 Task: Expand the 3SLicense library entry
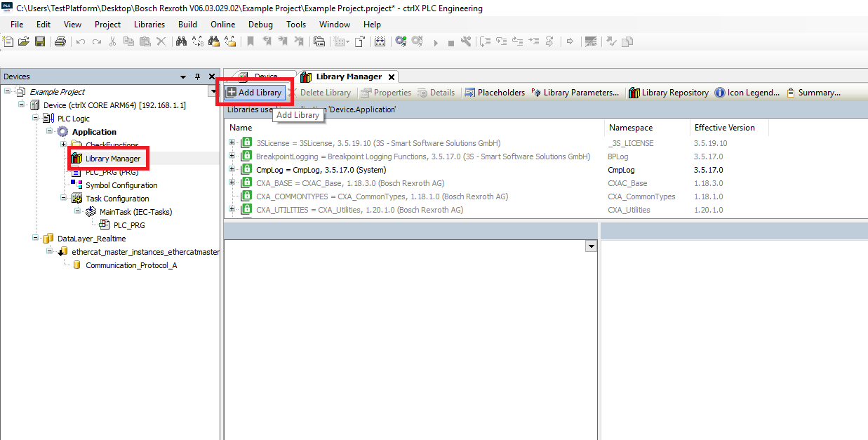(x=232, y=142)
